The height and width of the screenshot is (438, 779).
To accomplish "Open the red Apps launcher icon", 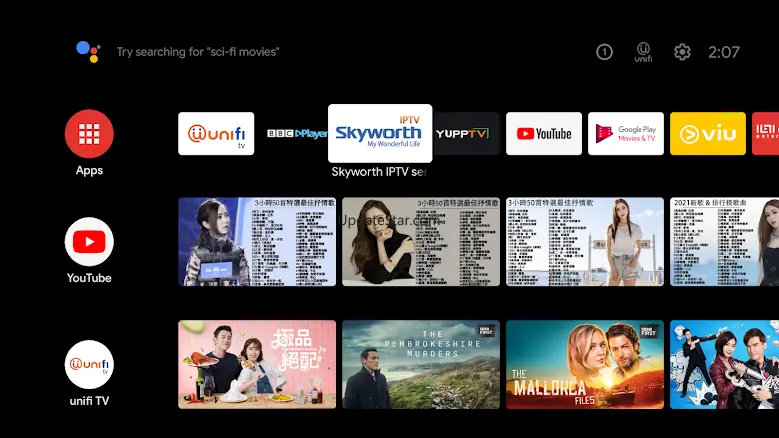I will [x=89, y=134].
